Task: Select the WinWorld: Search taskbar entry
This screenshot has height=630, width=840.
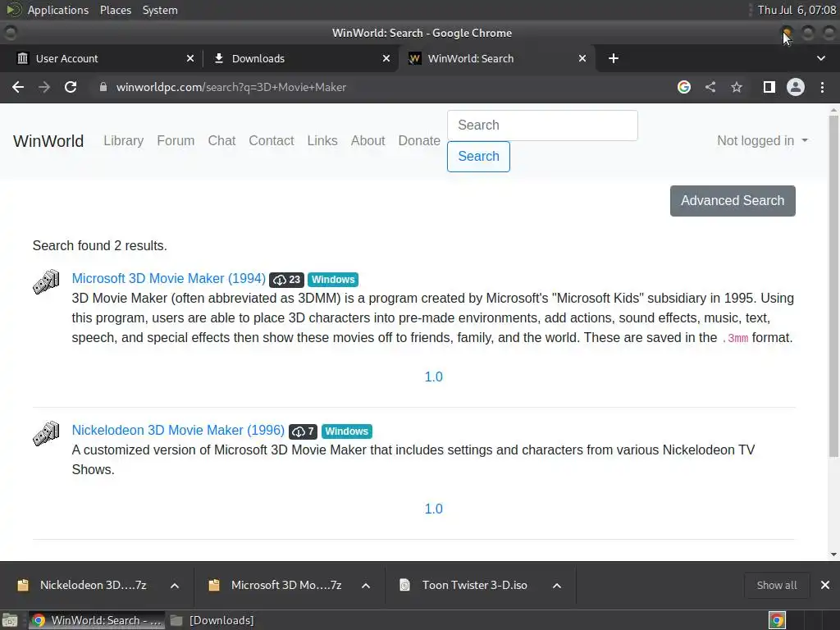Action: tap(97, 620)
